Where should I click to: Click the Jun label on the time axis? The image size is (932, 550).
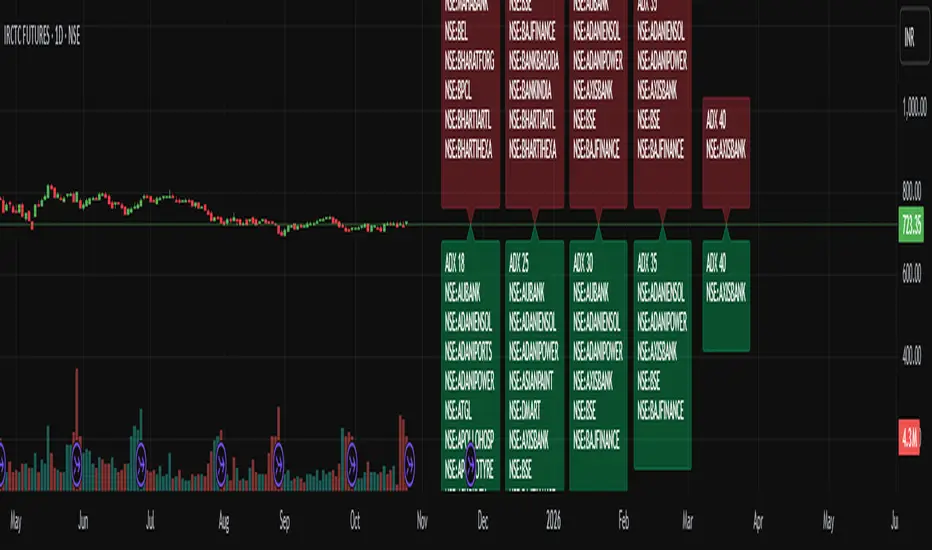pyautogui.click(x=83, y=521)
